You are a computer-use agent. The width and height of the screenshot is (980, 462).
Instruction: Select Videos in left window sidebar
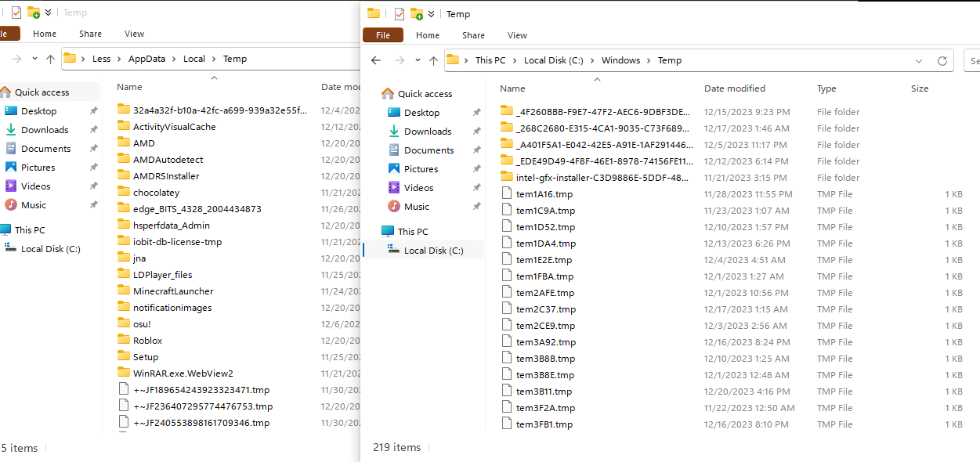click(35, 186)
